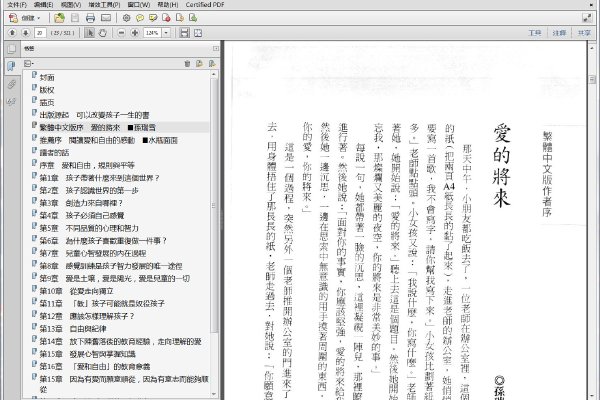This screenshot has height=400, width=600.
Task: Click the Print icon in toolbar
Action: tap(90, 18)
